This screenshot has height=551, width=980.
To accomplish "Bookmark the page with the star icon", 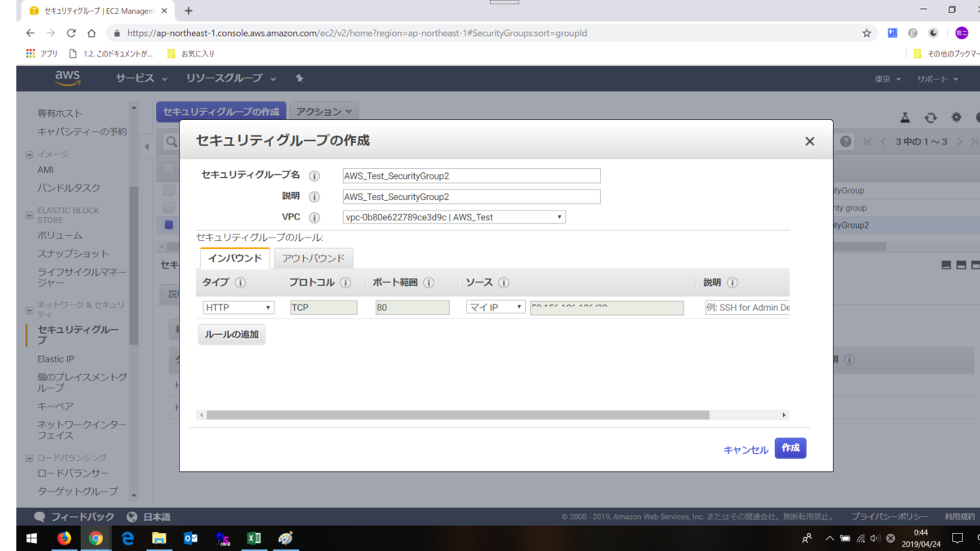I will pyautogui.click(x=865, y=33).
